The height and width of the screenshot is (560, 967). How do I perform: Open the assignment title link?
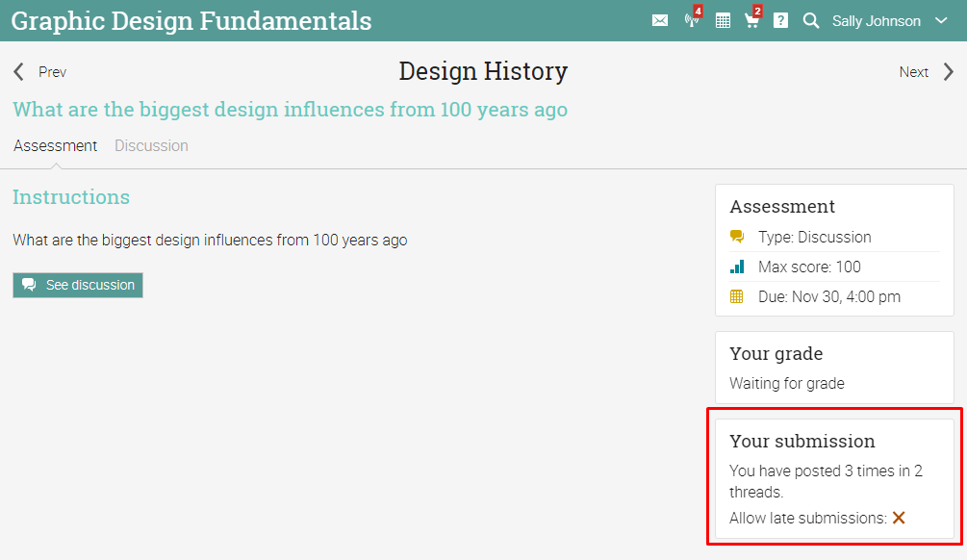[290, 110]
